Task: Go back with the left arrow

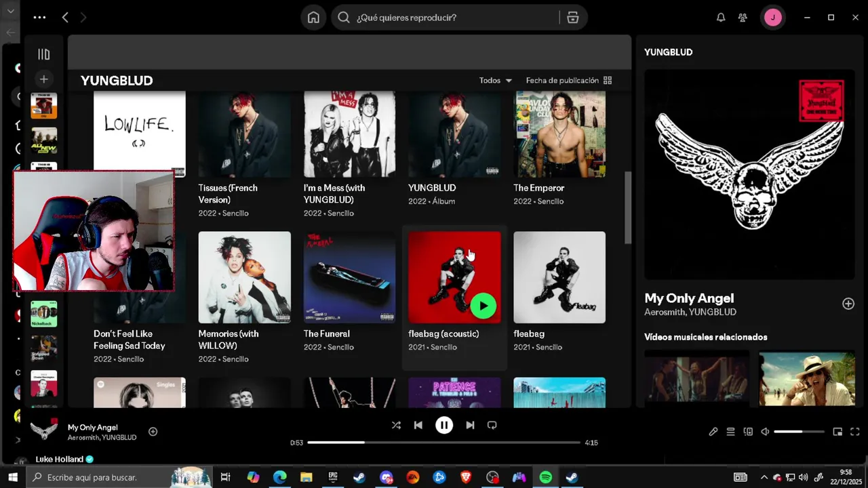Action: pyautogui.click(x=65, y=18)
